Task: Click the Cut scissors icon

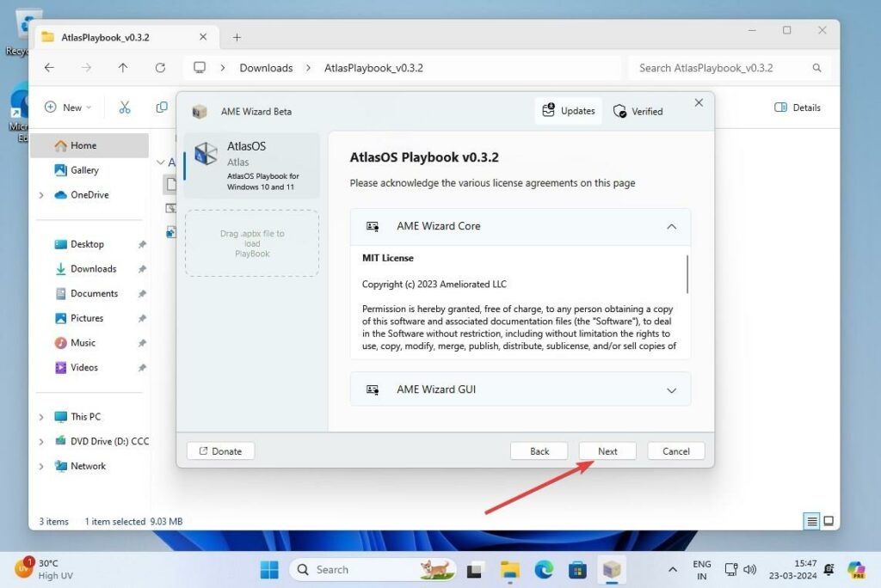Action: (x=125, y=107)
